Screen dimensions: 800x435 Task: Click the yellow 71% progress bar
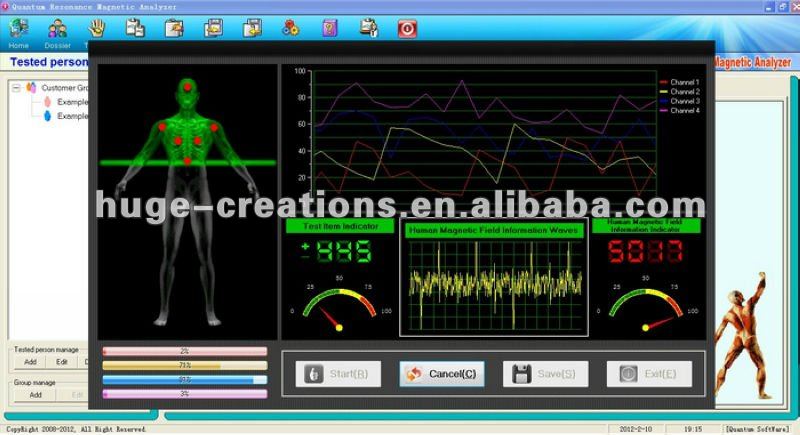coord(185,366)
